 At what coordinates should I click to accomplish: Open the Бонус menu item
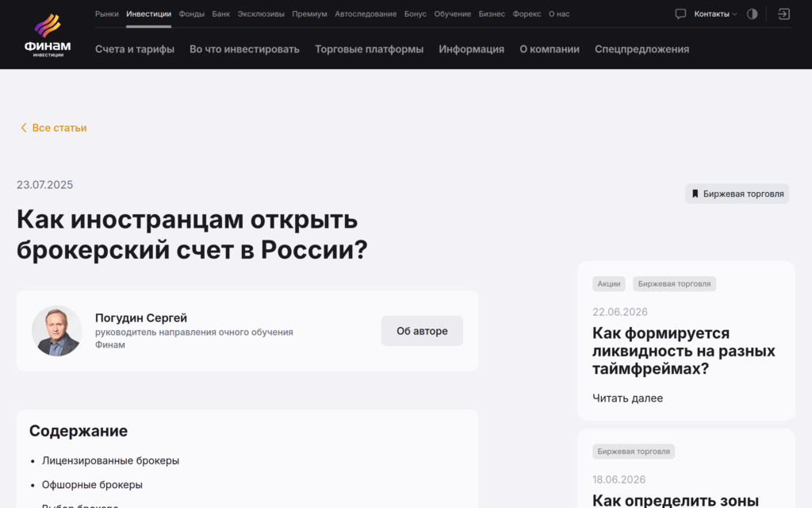(x=416, y=14)
